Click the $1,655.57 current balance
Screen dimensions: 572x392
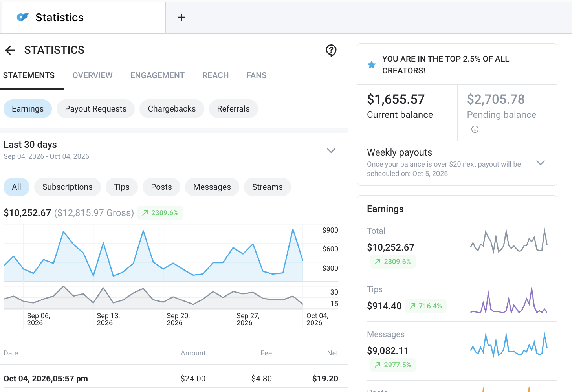pos(396,99)
